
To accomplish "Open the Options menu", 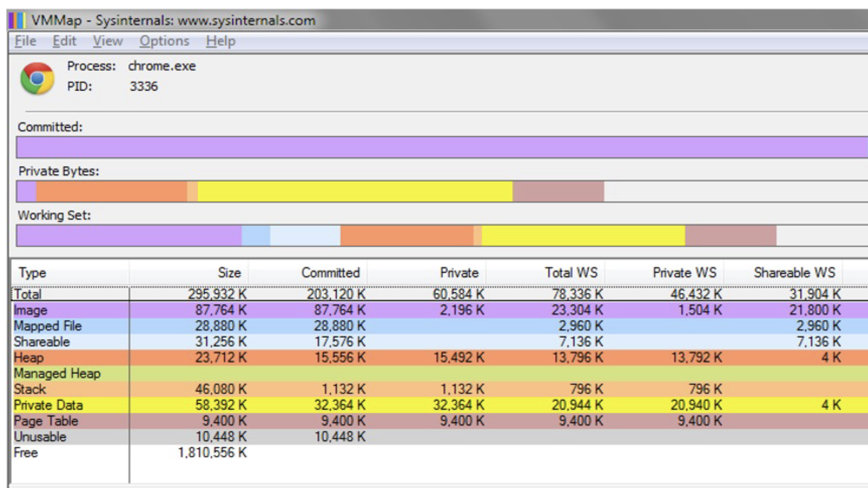I will pyautogui.click(x=164, y=41).
